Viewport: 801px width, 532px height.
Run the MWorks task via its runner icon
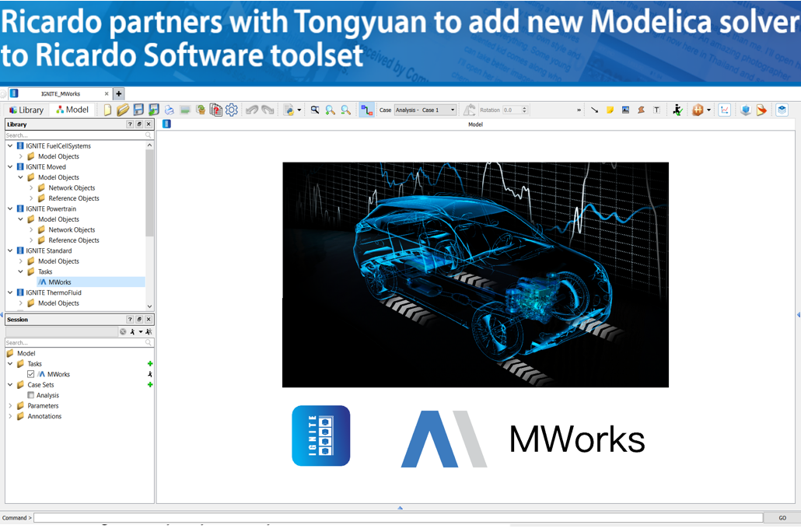coord(149,374)
